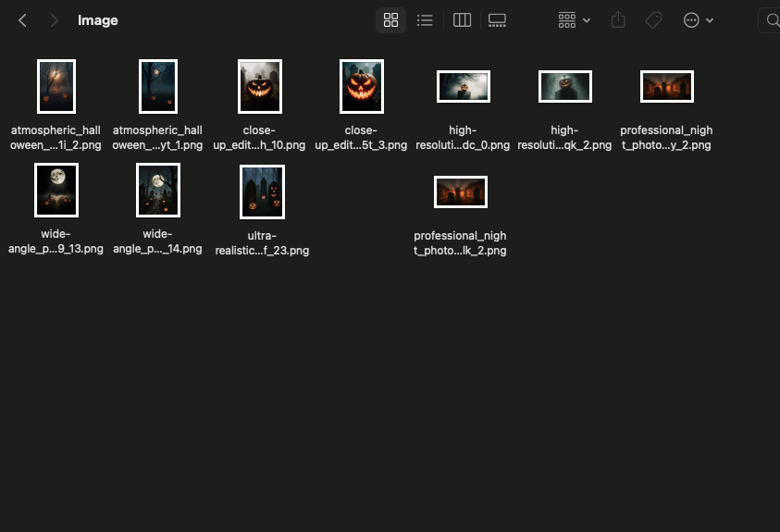Screen dimensions: 780x532
Task: Click the Edit Tags icon
Action: click(x=654, y=20)
